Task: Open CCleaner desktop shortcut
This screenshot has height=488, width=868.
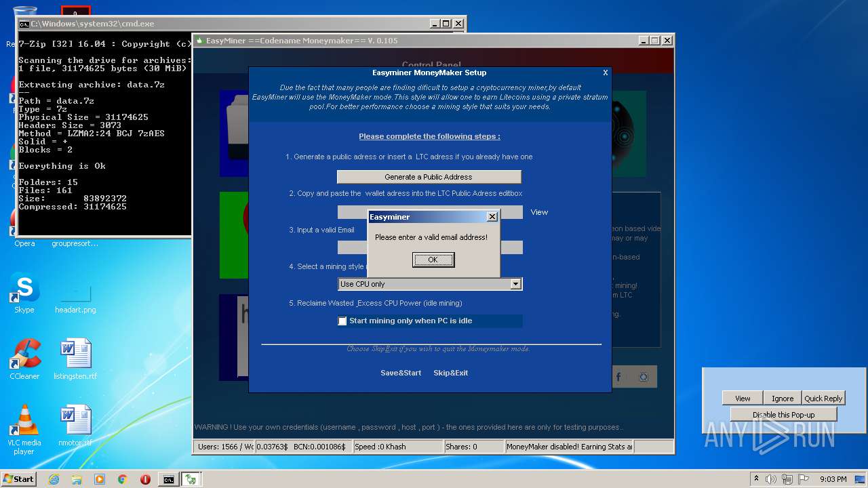Action: coord(24,359)
